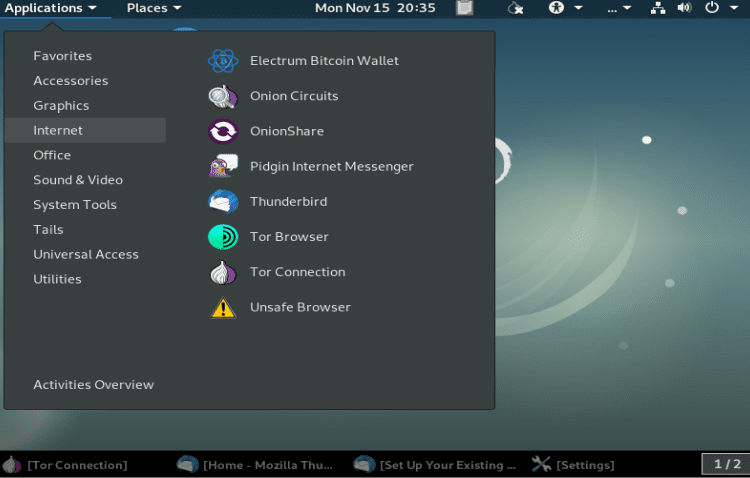Expand the system menu arrow beside power
750x478 pixels.
click(x=734, y=8)
